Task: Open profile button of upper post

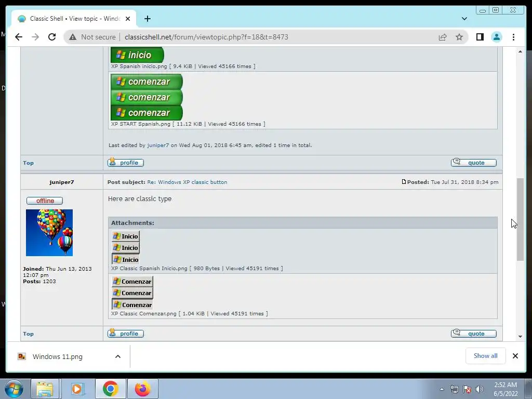Action: coord(126,163)
